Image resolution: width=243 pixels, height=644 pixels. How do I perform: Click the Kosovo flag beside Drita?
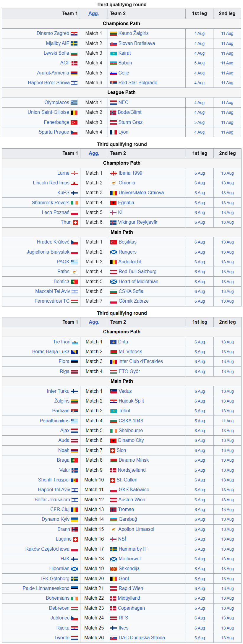[113, 342]
